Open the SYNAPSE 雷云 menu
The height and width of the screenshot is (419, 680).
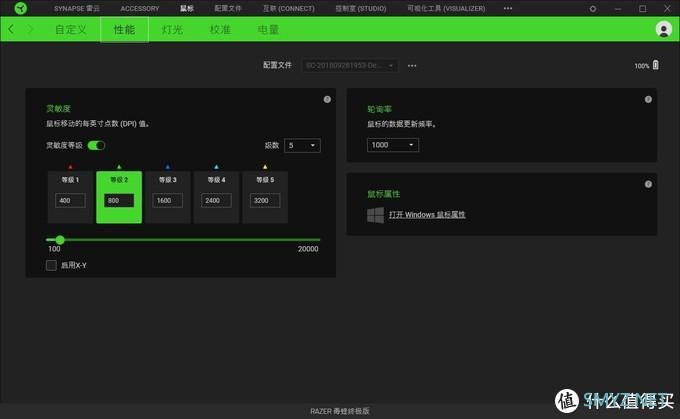77,8
